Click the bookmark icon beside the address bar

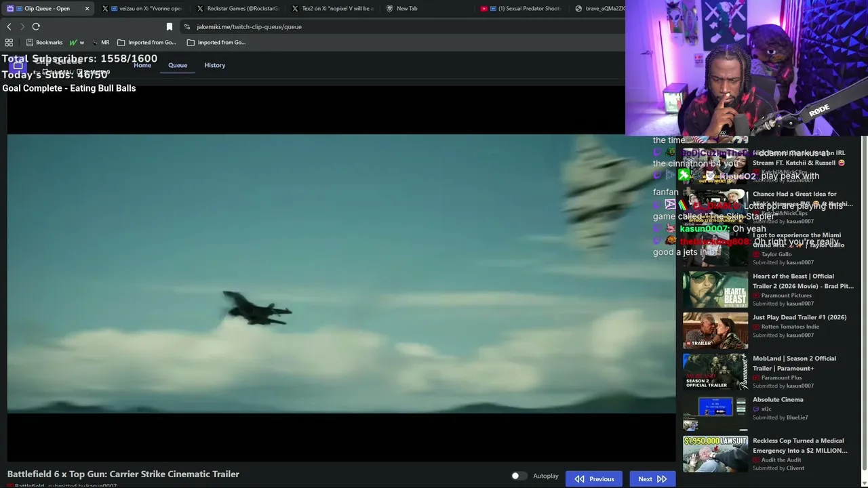(x=170, y=26)
